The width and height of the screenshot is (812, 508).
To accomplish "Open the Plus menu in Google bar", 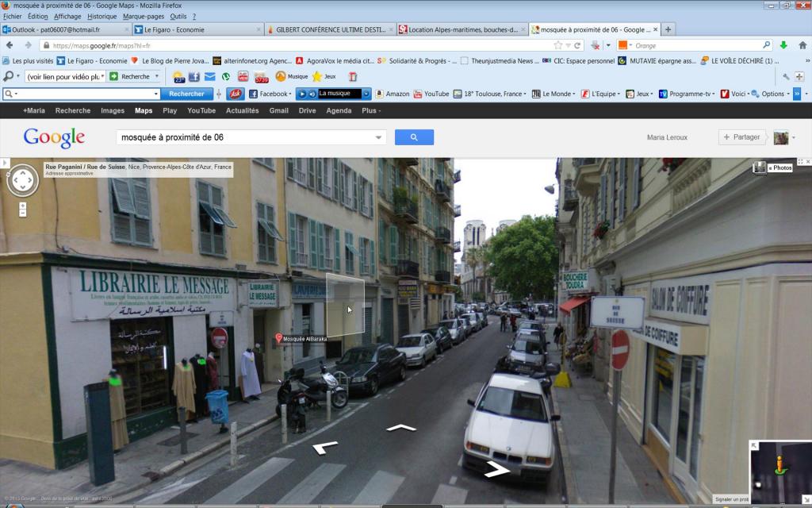I will [371, 110].
